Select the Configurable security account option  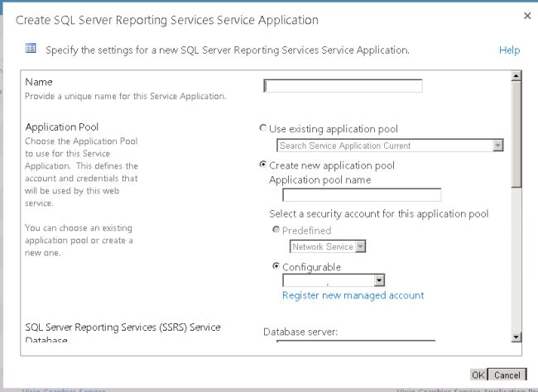[276, 267]
